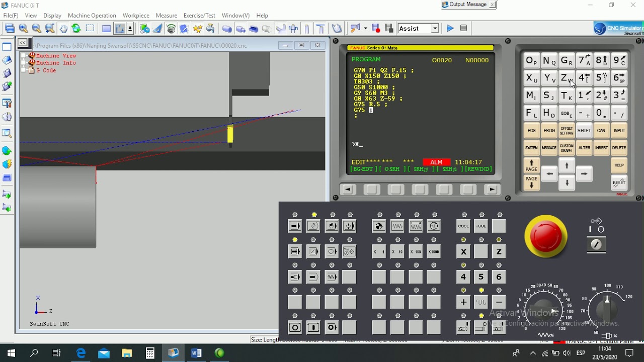Select the Pan hand tool
The height and width of the screenshot is (362, 644).
click(63, 29)
